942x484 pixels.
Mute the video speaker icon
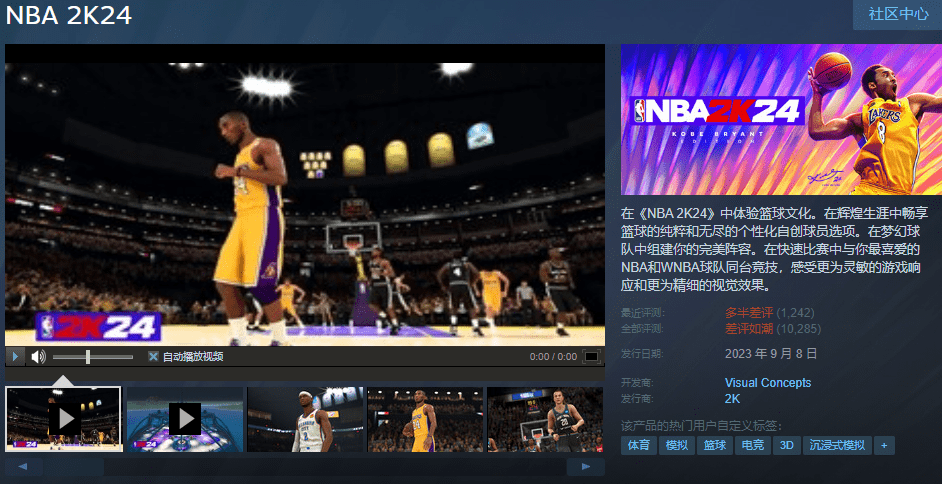[39, 356]
